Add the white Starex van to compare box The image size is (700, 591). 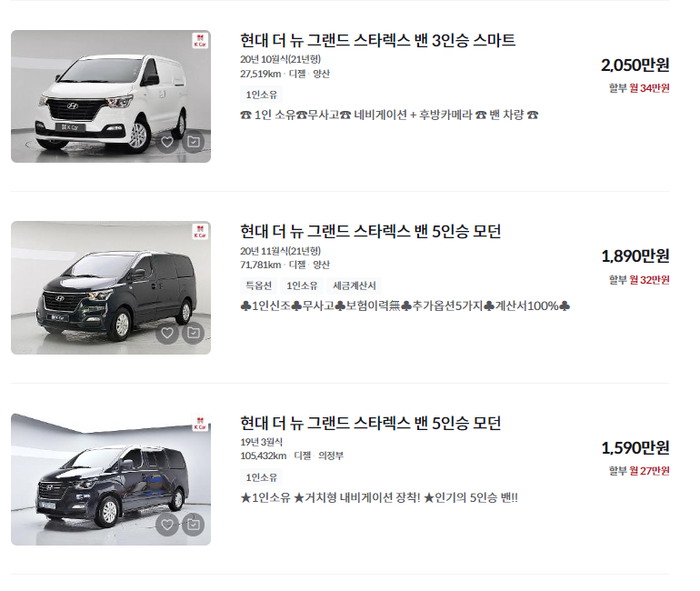pos(194,142)
